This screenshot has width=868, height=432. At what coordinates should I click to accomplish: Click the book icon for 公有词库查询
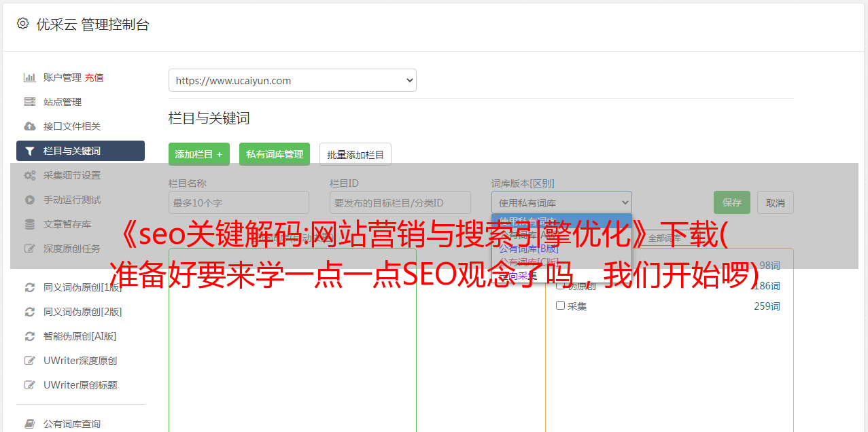29,424
